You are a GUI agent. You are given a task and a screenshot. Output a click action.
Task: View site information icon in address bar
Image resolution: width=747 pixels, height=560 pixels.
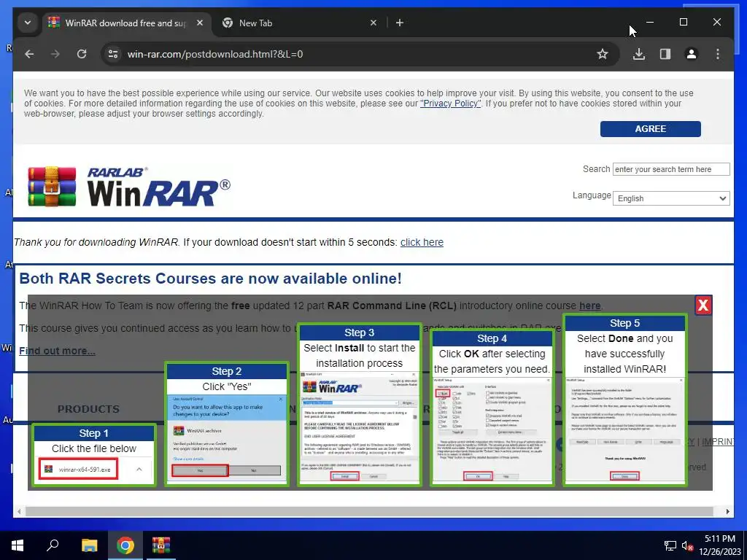(x=113, y=54)
